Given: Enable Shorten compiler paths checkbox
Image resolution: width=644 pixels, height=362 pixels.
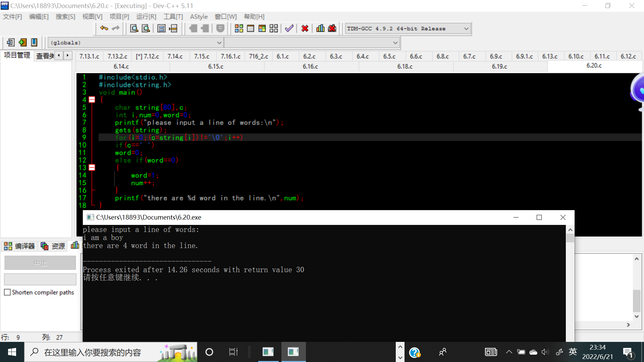Looking at the screenshot, I should [x=7, y=292].
